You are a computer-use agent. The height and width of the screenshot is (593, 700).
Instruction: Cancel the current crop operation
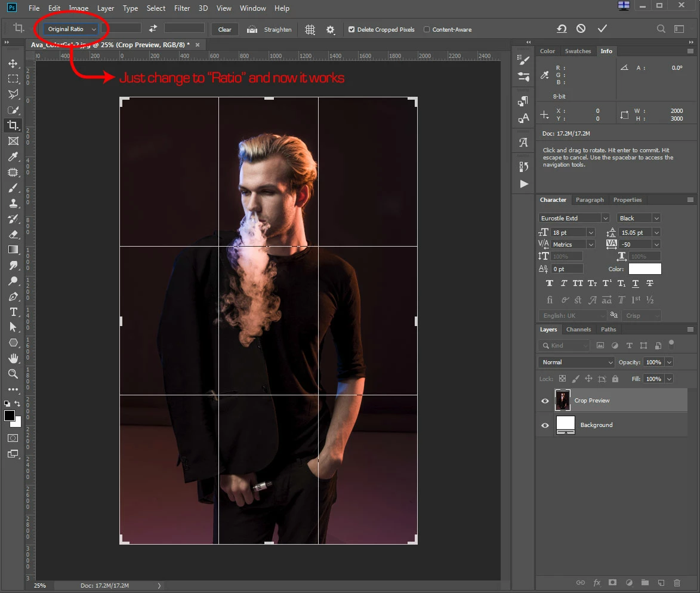point(581,29)
